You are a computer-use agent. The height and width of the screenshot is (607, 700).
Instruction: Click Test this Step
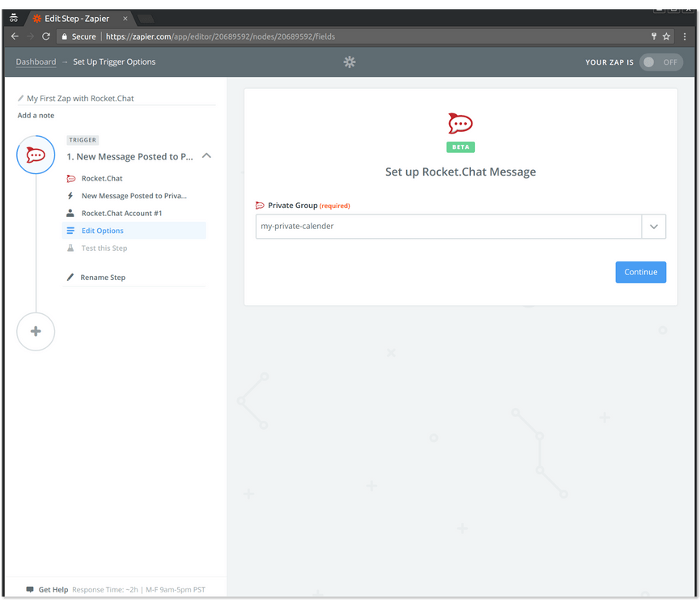(x=104, y=248)
